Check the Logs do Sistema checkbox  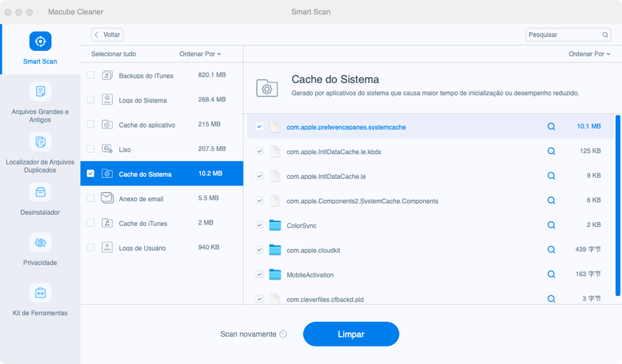[x=91, y=99]
